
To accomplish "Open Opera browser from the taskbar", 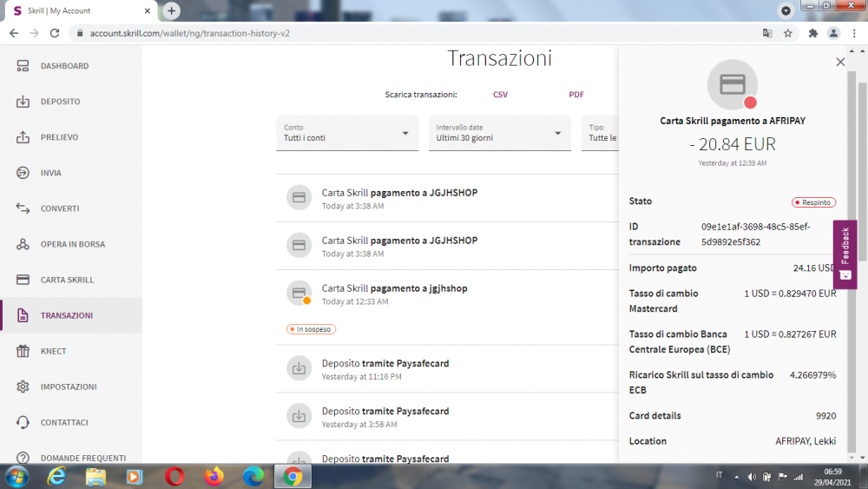I will coord(174,476).
